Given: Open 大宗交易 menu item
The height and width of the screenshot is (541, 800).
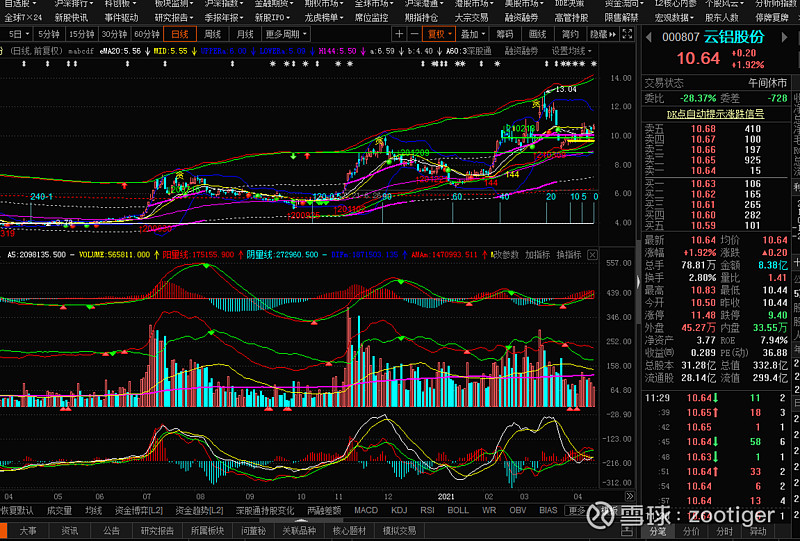Looking at the screenshot, I should (471, 17).
